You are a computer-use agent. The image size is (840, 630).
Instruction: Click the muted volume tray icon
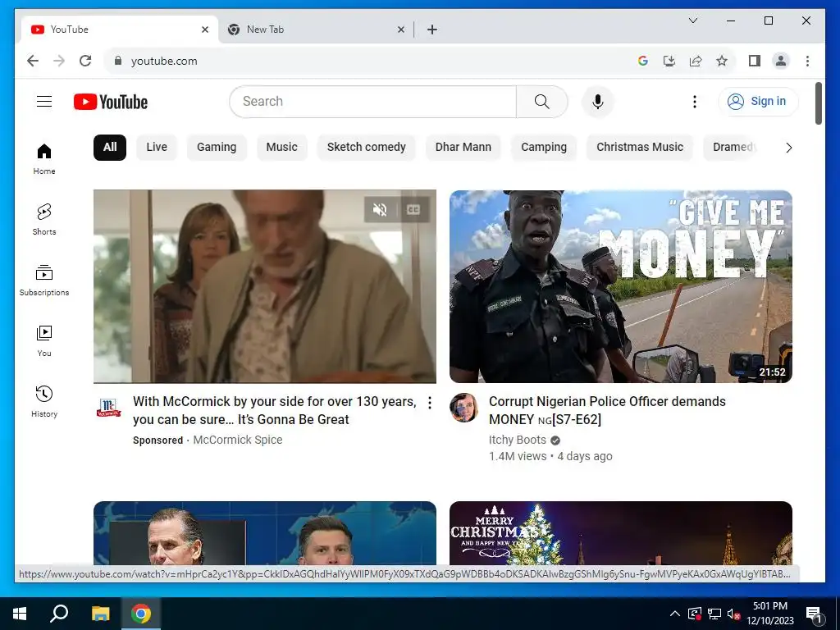click(x=733, y=614)
